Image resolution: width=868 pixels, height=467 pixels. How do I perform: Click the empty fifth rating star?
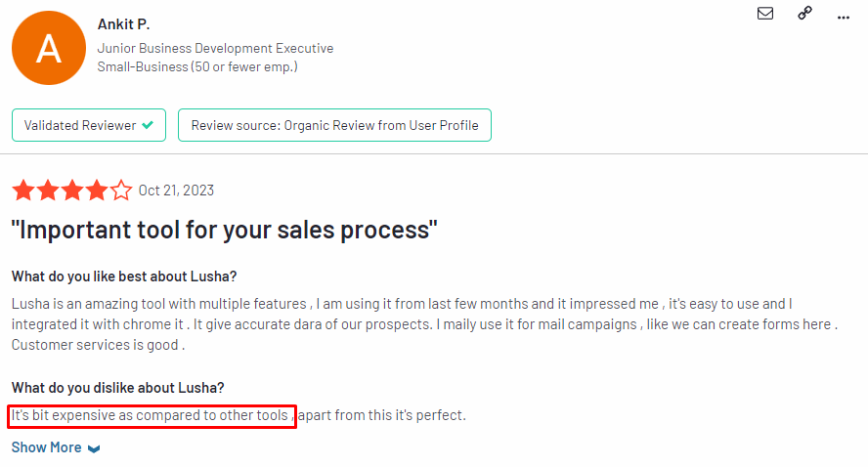tap(121, 191)
